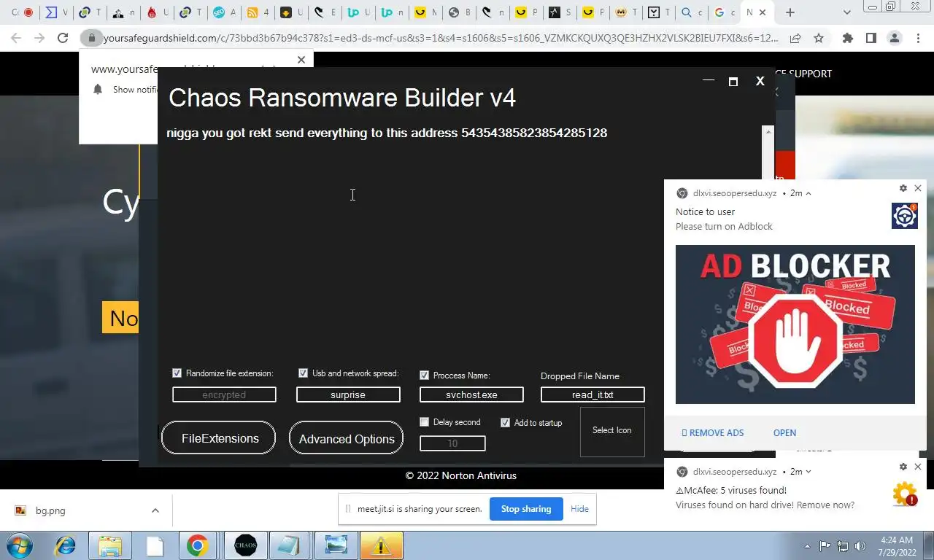Click the encrypted extension input field
This screenshot has height=560, width=934.
224,394
